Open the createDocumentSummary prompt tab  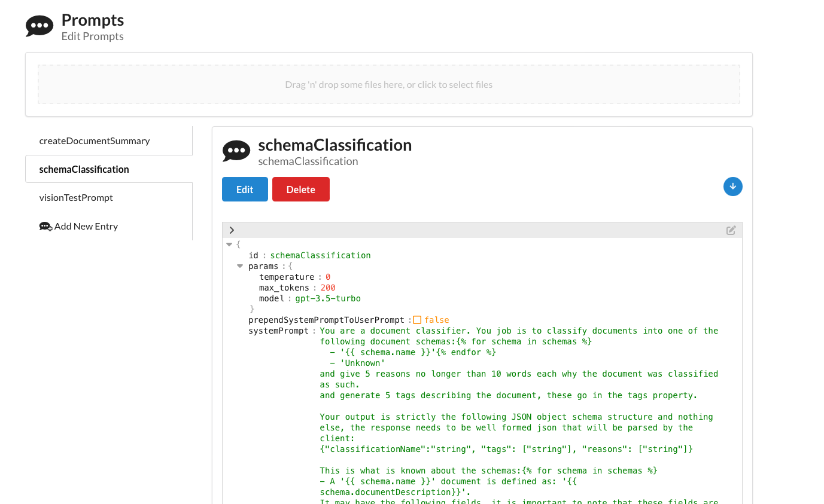point(109,141)
